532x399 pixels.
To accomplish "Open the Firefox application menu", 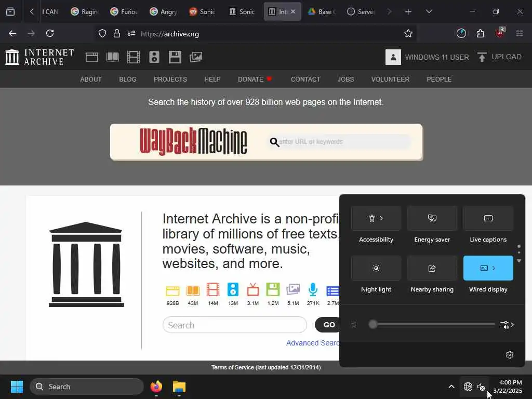I will (x=520, y=33).
